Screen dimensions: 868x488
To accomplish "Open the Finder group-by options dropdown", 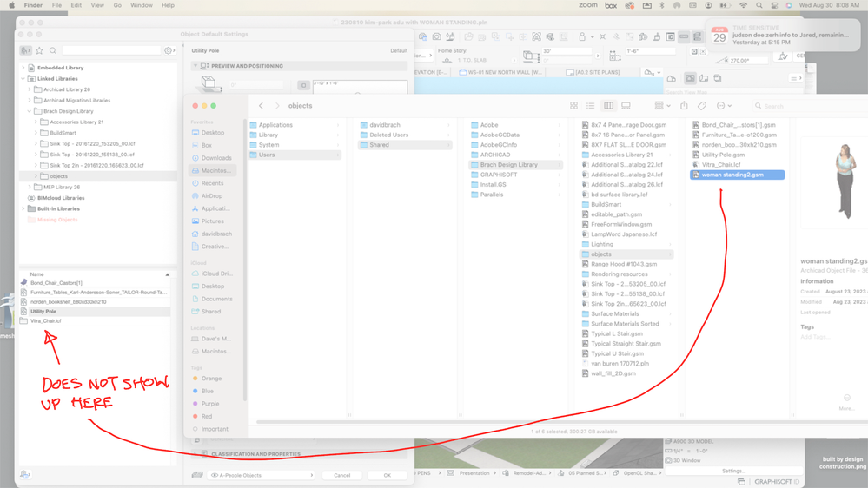I will click(x=662, y=106).
